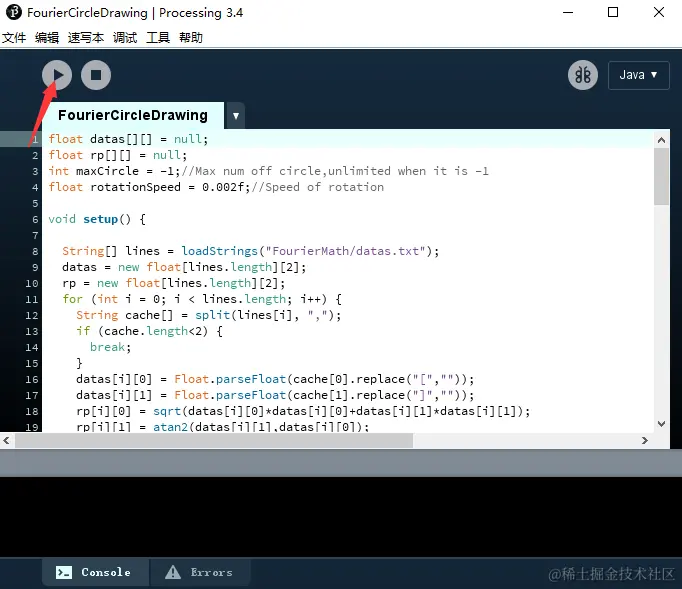
Task: Select the FourierCircleDrawing tab
Action: click(x=133, y=115)
